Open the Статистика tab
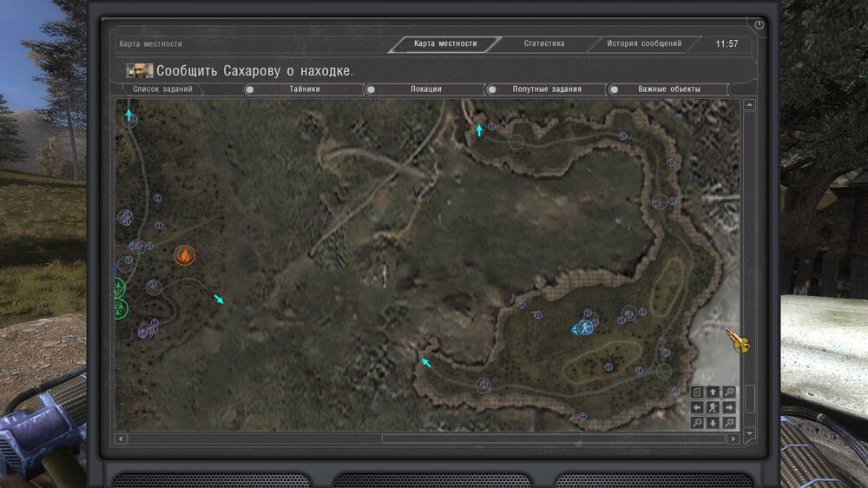868x488 pixels. 544,43
